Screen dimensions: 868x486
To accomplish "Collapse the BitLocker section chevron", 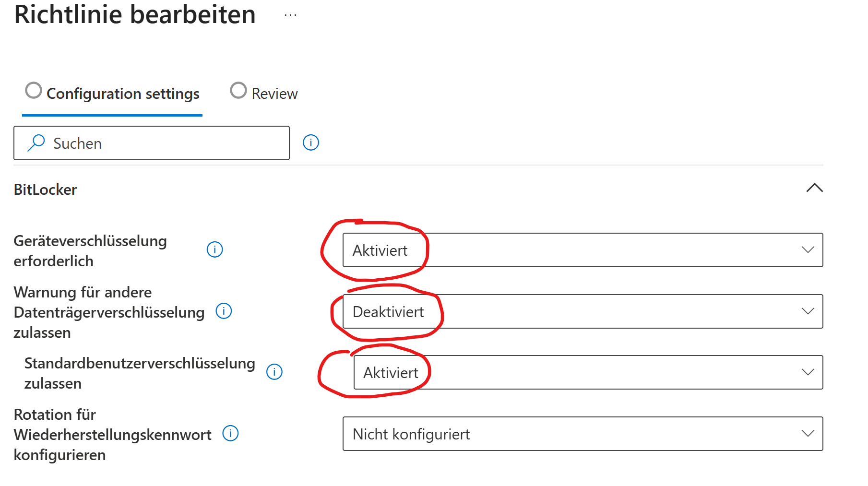I will pos(814,188).
